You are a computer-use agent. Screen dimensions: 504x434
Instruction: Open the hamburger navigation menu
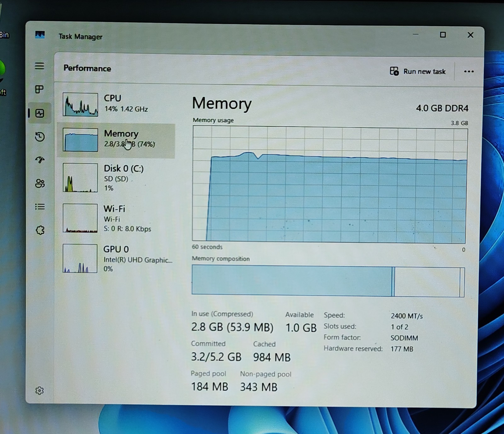coord(39,66)
